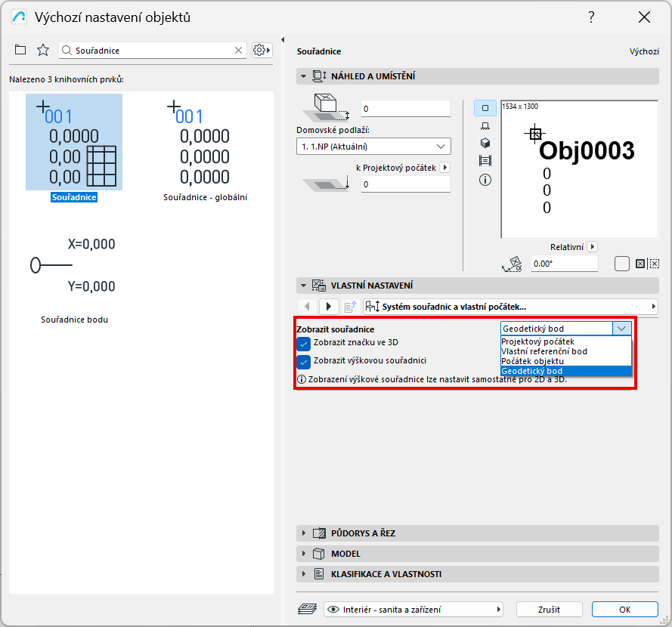Toggle the Geodetický bod dropdown arrow

click(x=622, y=329)
